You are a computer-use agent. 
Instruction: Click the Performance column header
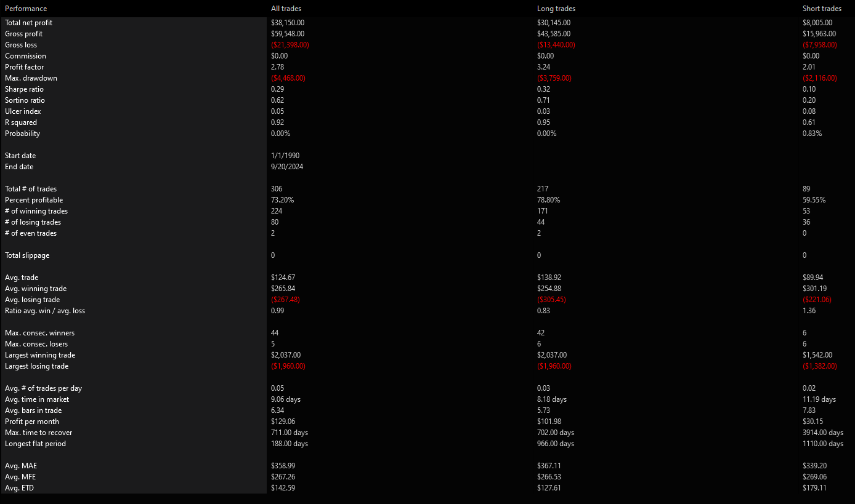pos(26,9)
